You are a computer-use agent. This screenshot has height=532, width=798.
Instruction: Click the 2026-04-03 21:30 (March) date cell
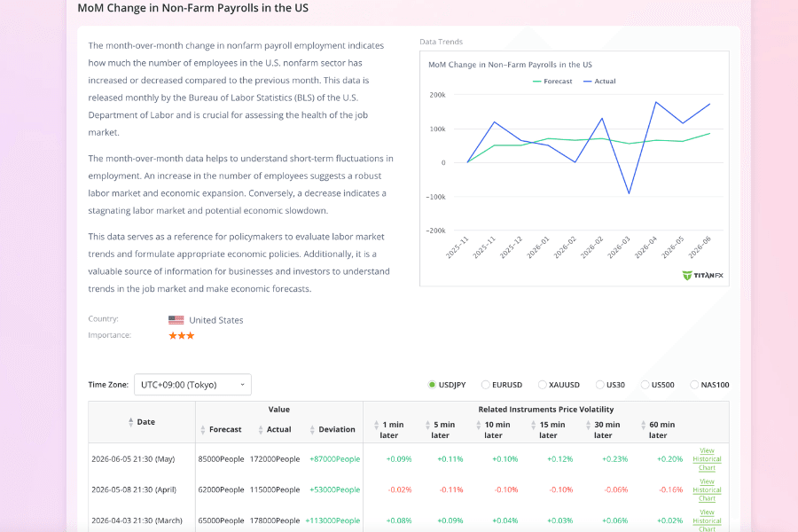[x=137, y=520]
